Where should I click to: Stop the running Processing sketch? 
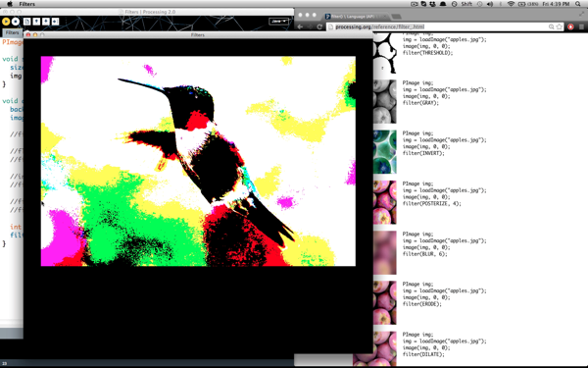(x=16, y=22)
